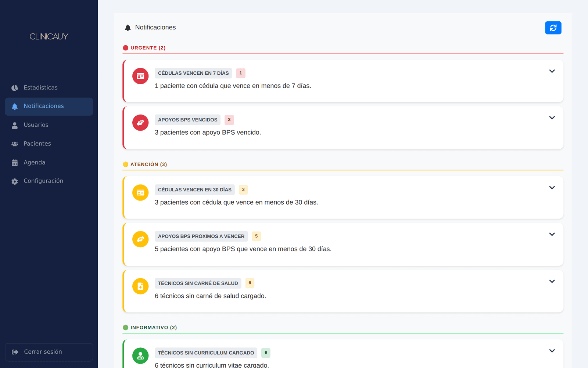The height and width of the screenshot is (368, 588).
Task: Click the APOYOS BPS VENCIDOS tag
Action: (187, 120)
